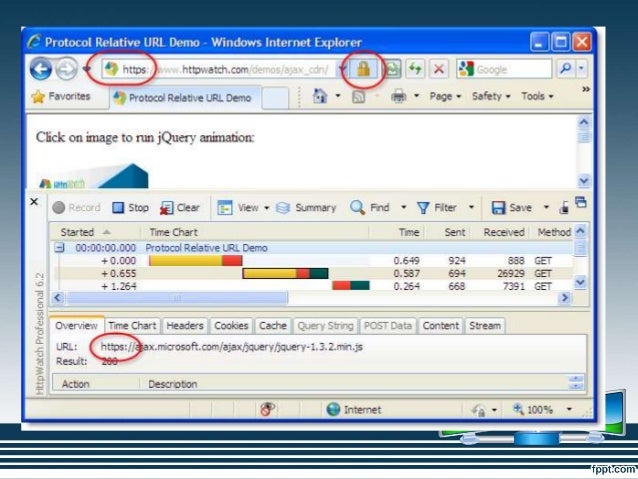Click the red X Stop loading icon
Screen dimensions: 638x479
pos(439,69)
